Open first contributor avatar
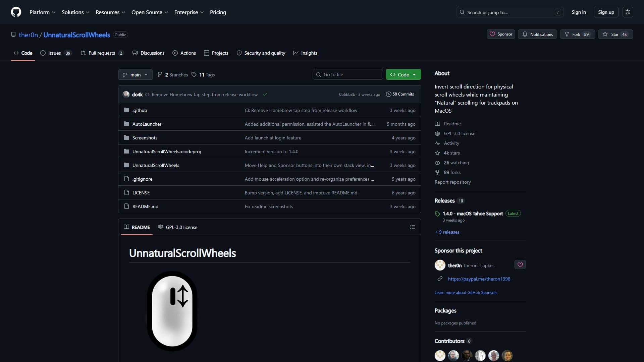Image resolution: width=644 pixels, height=362 pixels. coord(440,355)
